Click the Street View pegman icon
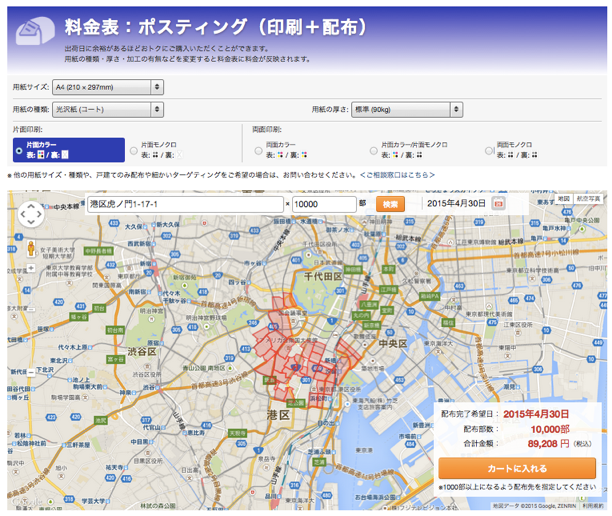The width and height of the screenshot is (612, 516). point(31,248)
